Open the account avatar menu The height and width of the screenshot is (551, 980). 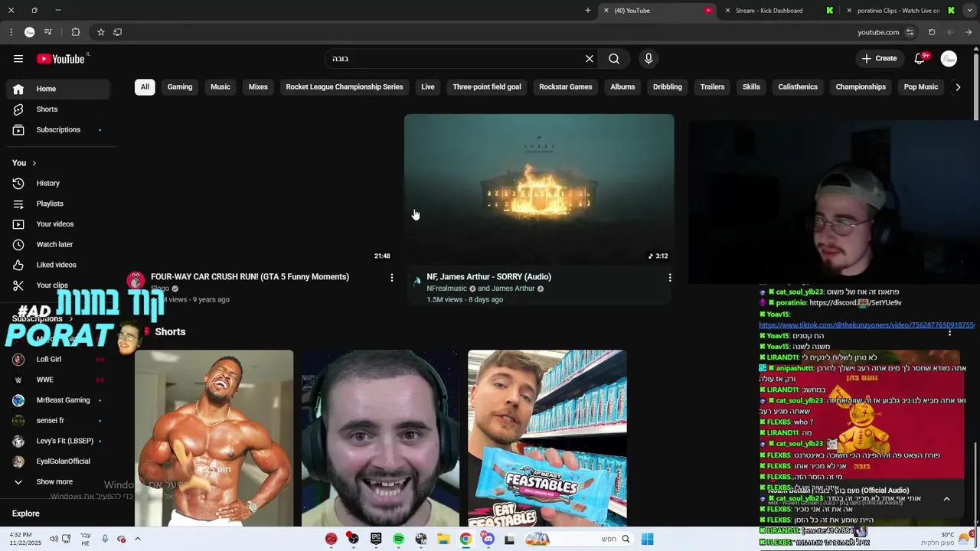pyautogui.click(x=949, y=59)
